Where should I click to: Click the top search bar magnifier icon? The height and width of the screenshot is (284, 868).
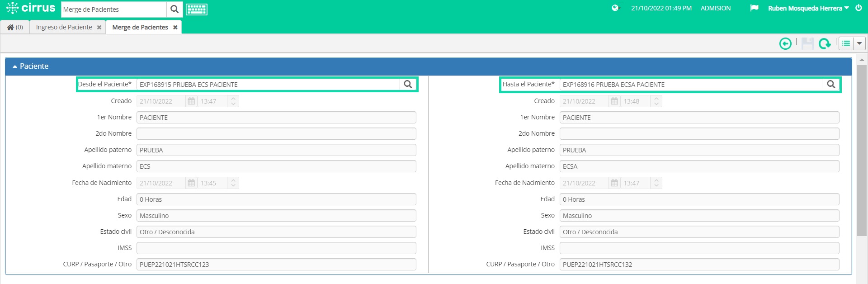point(175,9)
